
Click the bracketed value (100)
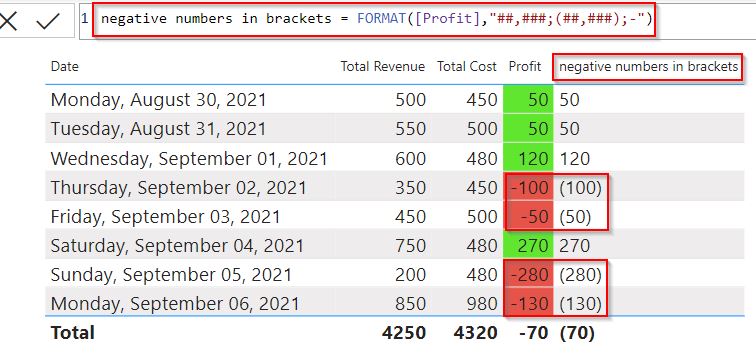(x=580, y=188)
